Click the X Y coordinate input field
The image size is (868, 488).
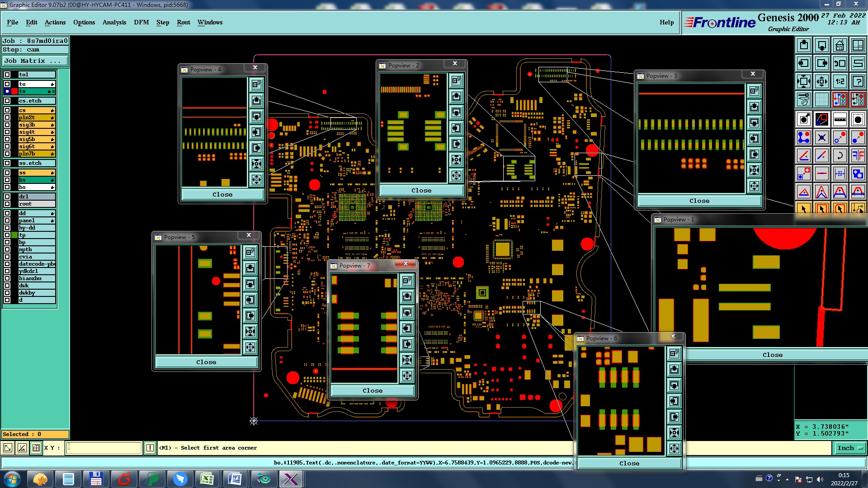point(104,448)
